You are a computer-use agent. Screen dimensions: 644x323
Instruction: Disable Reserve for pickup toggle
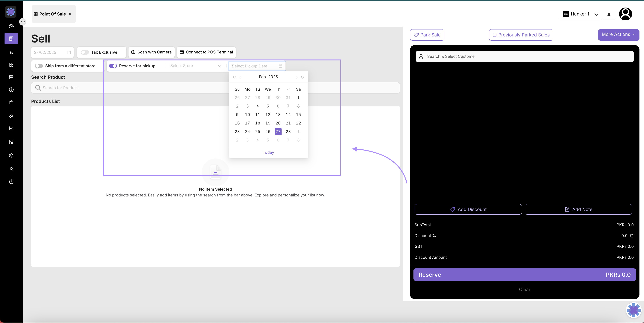pos(113,66)
